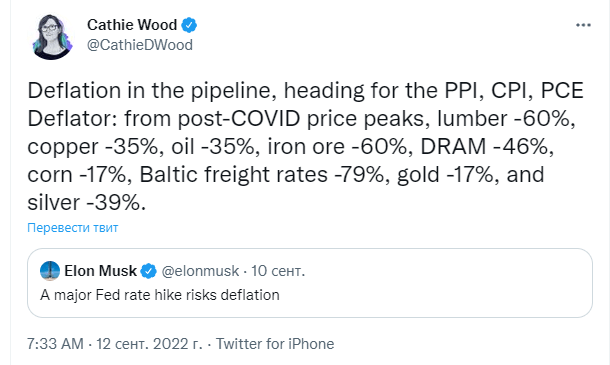
Task: Open the three-dot more options menu
Action: (x=583, y=25)
